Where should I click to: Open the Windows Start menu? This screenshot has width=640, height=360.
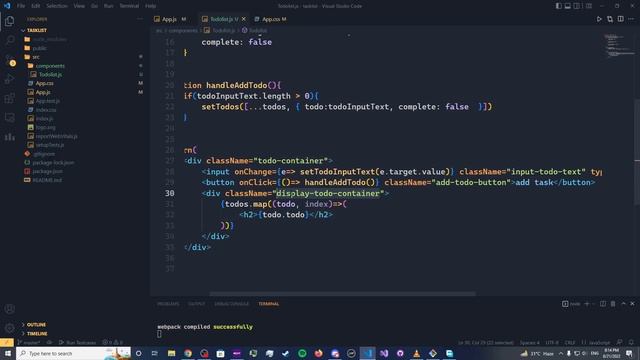click(8, 353)
